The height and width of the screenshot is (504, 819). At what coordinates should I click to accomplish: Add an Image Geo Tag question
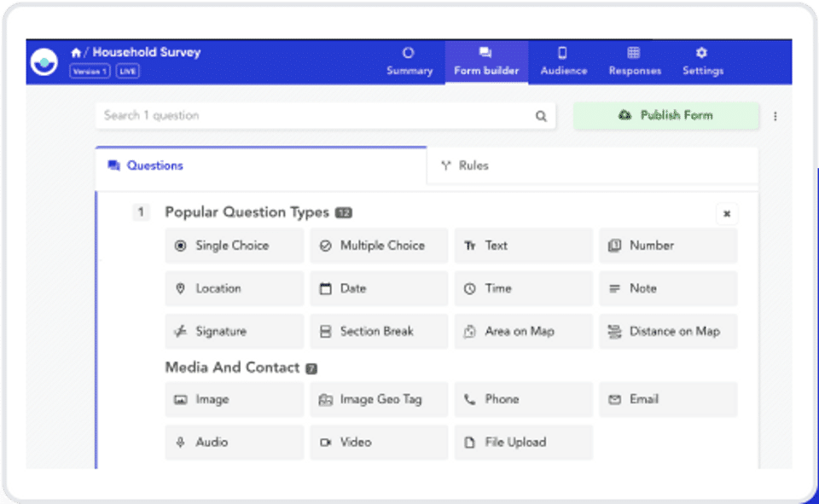click(379, 400)
